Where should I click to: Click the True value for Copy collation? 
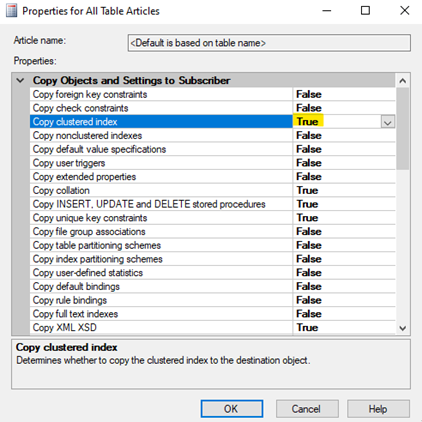307,190
